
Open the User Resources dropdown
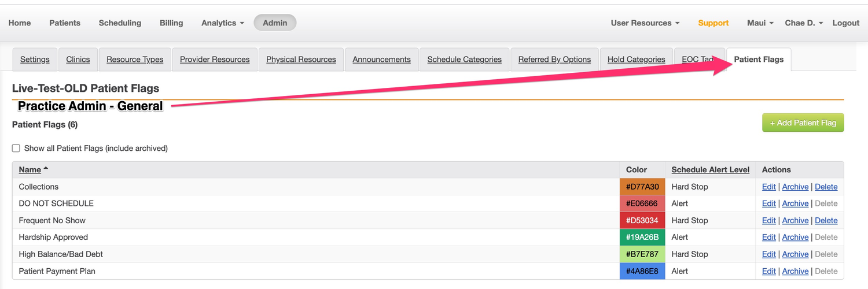coord(645,23)
